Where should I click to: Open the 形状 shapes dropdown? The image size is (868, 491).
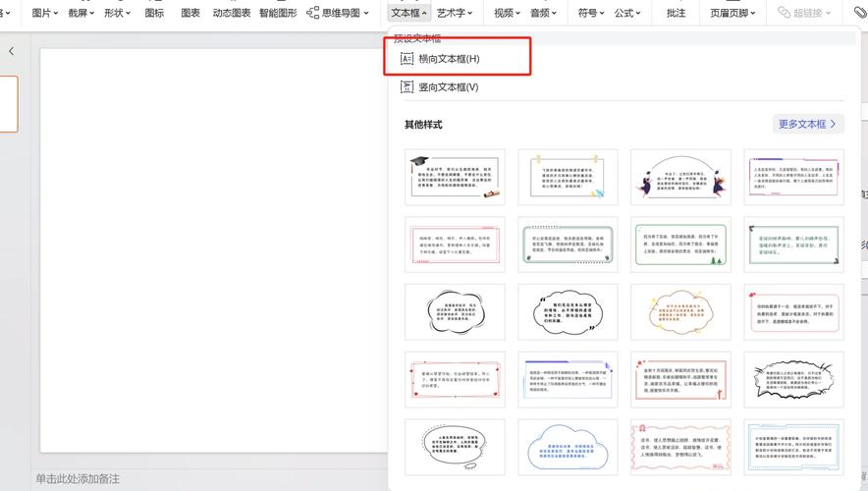pos(118,13)
